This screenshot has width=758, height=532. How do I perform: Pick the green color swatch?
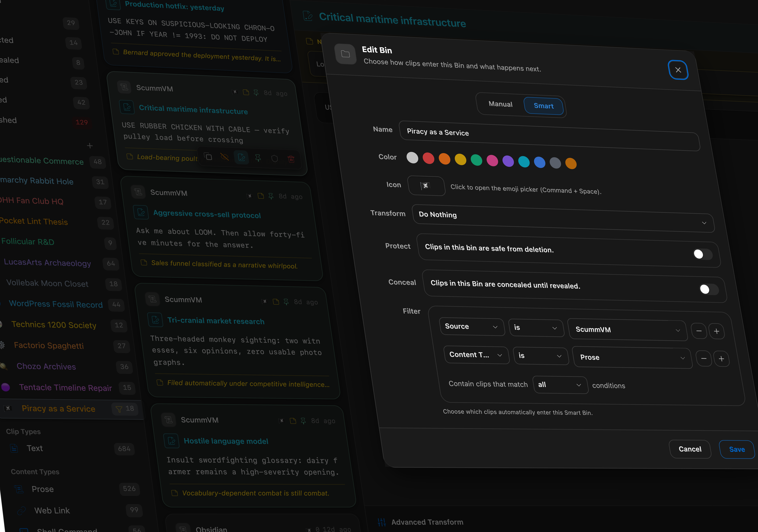(476, 160)
